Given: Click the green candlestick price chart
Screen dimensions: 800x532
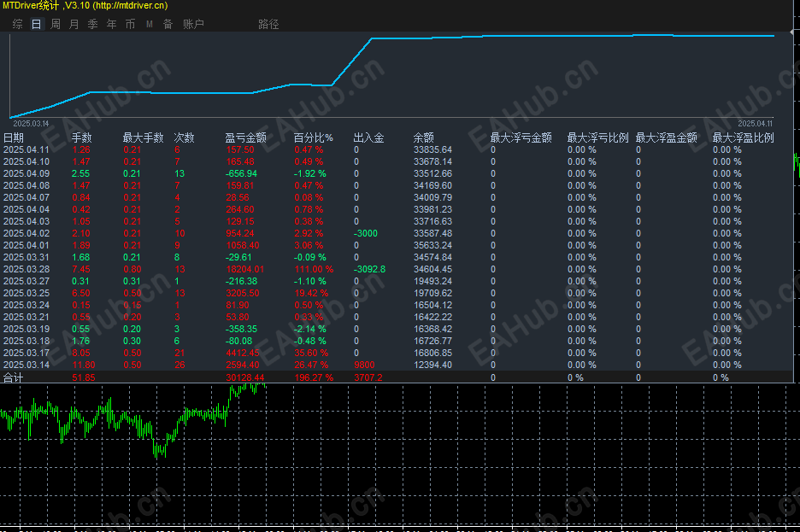Looking at the screenshot, I should pyautogui.click(x=132, y=420).
